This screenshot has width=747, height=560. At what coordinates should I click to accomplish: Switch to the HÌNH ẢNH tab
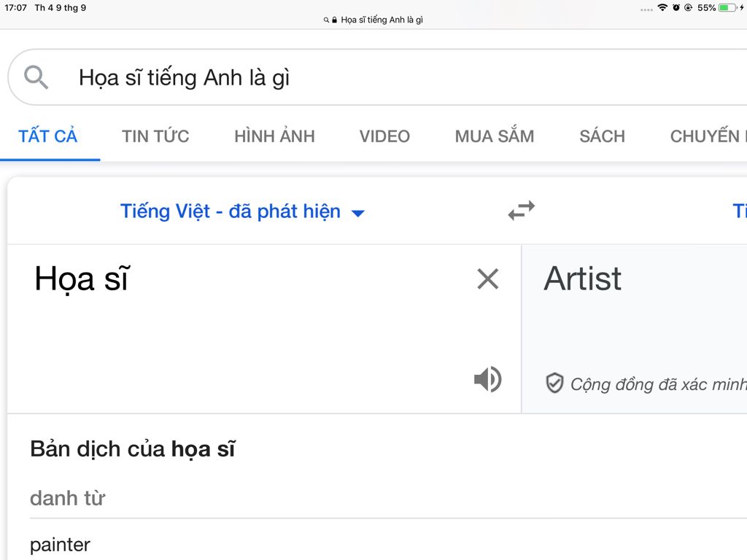[x=274, y=136]
